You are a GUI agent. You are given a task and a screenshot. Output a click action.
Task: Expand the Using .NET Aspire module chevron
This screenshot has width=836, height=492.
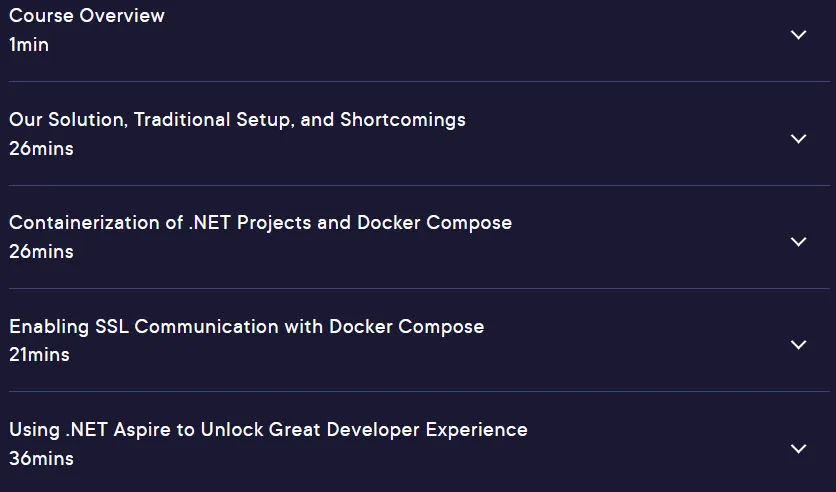pyautogui.click(x=798, y=448)
